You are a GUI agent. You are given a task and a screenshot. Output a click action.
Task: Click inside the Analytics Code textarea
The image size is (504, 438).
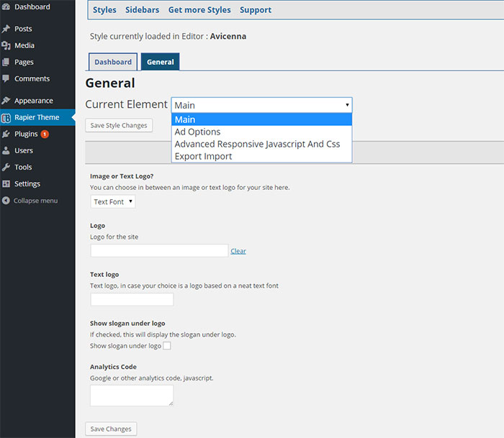coord(132,396)
